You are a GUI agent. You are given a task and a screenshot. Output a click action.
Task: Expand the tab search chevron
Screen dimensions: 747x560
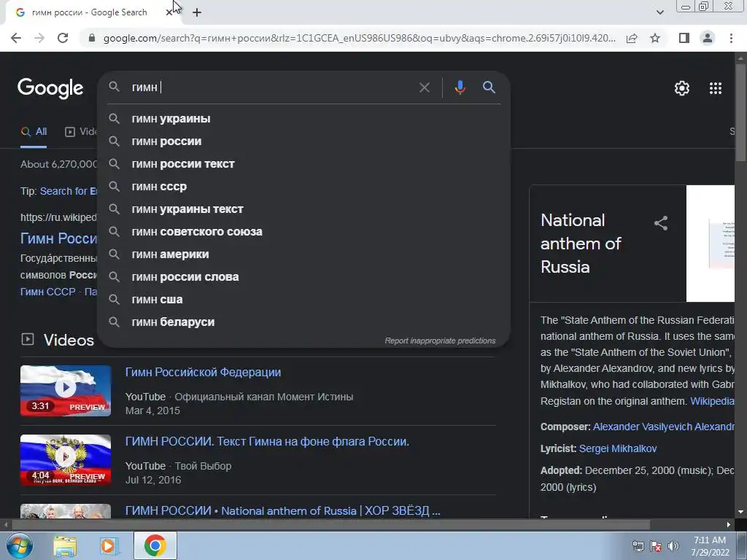(659, 12)
